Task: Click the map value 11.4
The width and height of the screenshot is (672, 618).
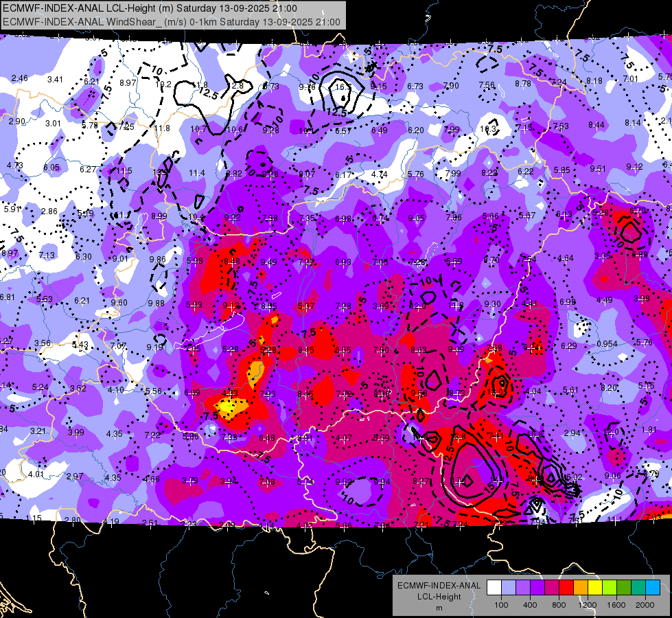Action: coord(197,173)
